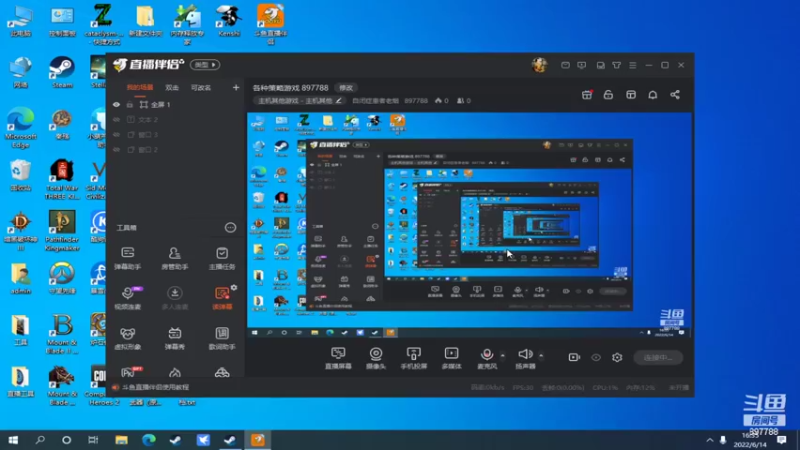The width and height of the screenshot is (800, 450).
Task: Open the 弹幕助手 danmaku assistant tool
Action: tap(128, 258)
